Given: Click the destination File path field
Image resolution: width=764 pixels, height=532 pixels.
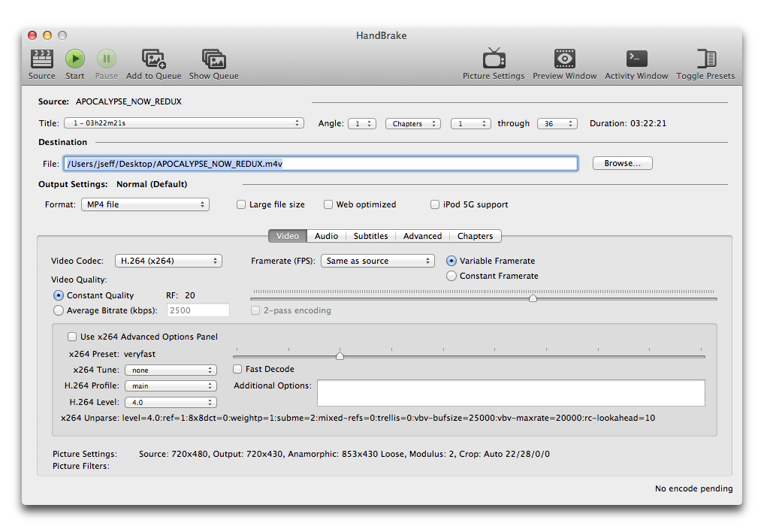Looking at the screenshot, I should [x=321, y=164].
